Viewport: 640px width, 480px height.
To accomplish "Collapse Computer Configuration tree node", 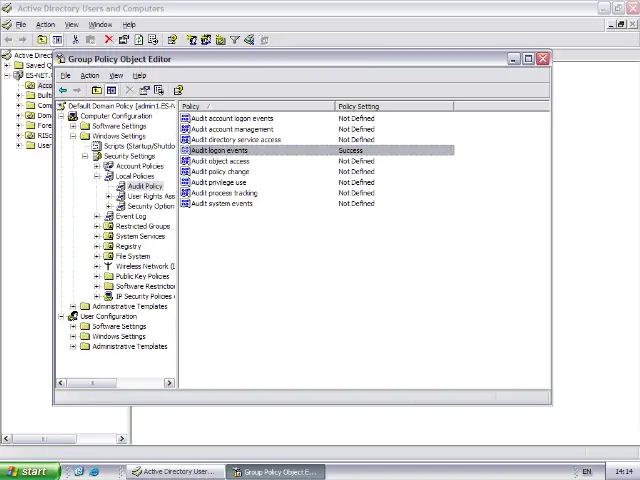I will pyautogui.click(x=61, y=116).
